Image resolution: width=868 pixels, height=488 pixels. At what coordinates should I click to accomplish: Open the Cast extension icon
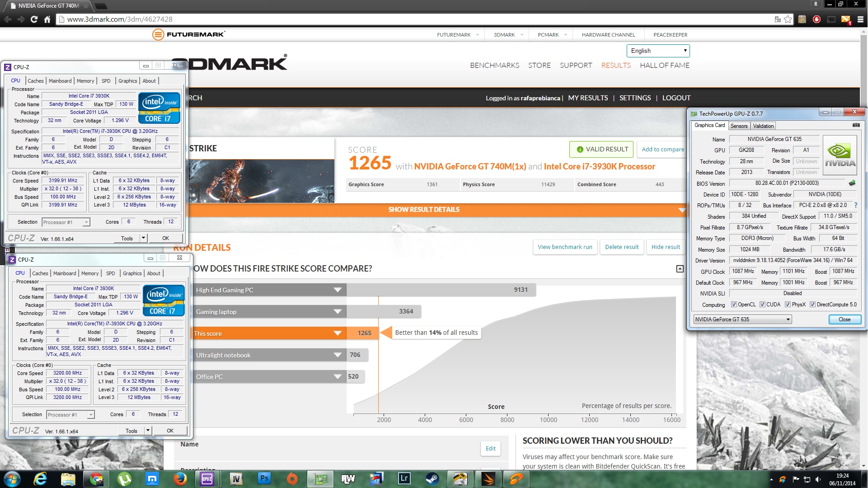click(831, 19)
